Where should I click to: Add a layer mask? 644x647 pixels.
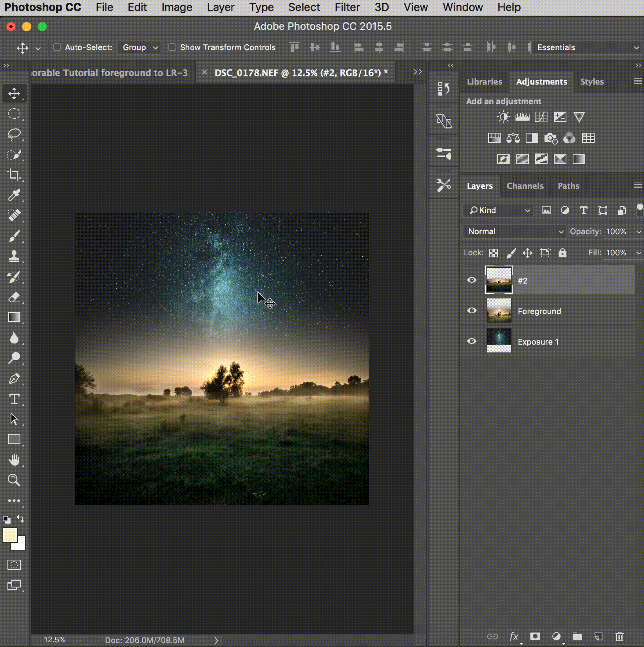click(535, 636)
